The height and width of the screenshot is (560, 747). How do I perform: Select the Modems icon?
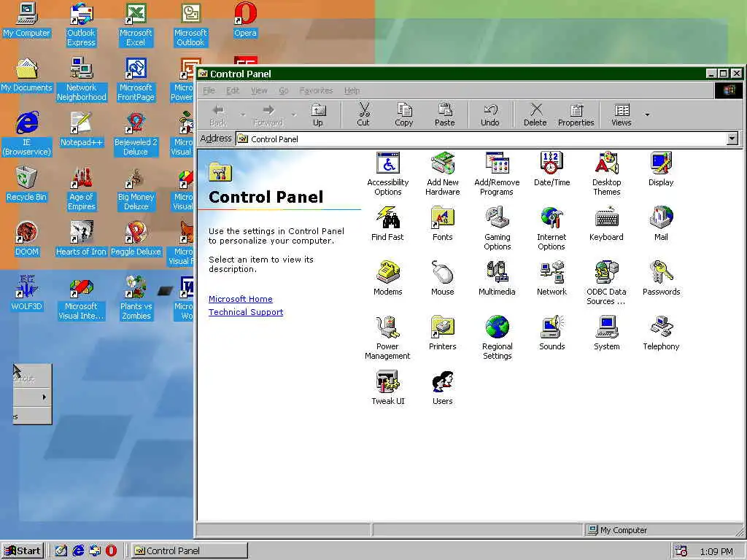388,279
